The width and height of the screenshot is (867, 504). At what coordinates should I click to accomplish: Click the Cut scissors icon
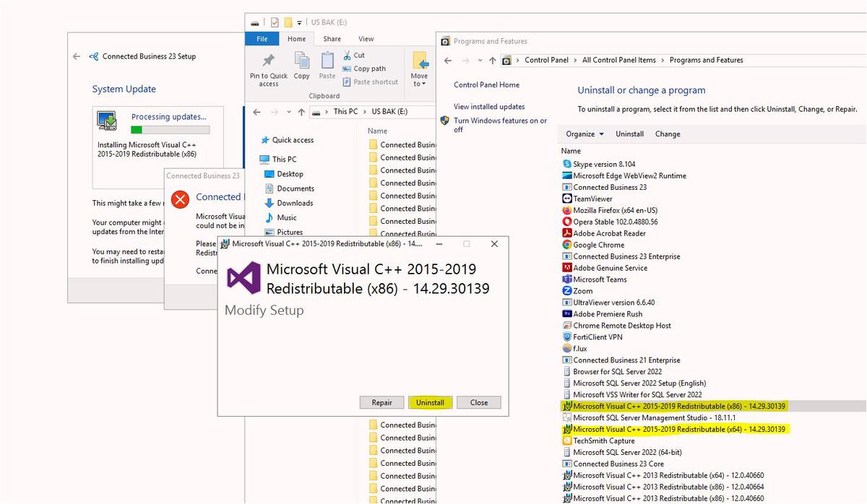coord(347,55)
